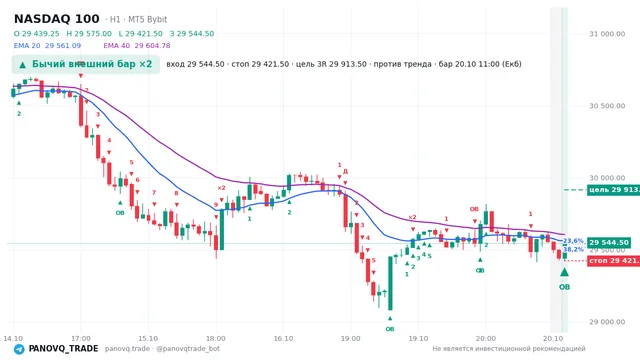The width and height of the screenshot is (640, 360).
Task: Click the NASDAQ 100 chart title
Action: [x=57, y=19]
